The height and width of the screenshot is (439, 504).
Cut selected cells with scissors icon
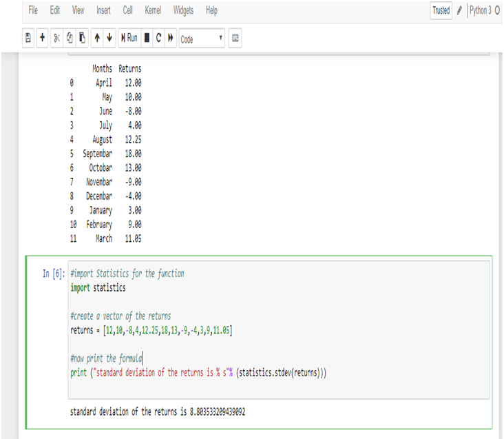(58, 39)
